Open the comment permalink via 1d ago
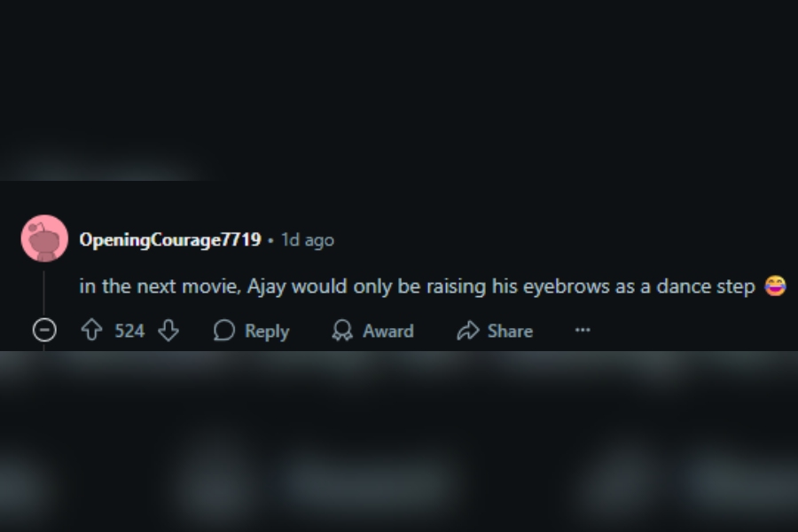 point(308,239)
